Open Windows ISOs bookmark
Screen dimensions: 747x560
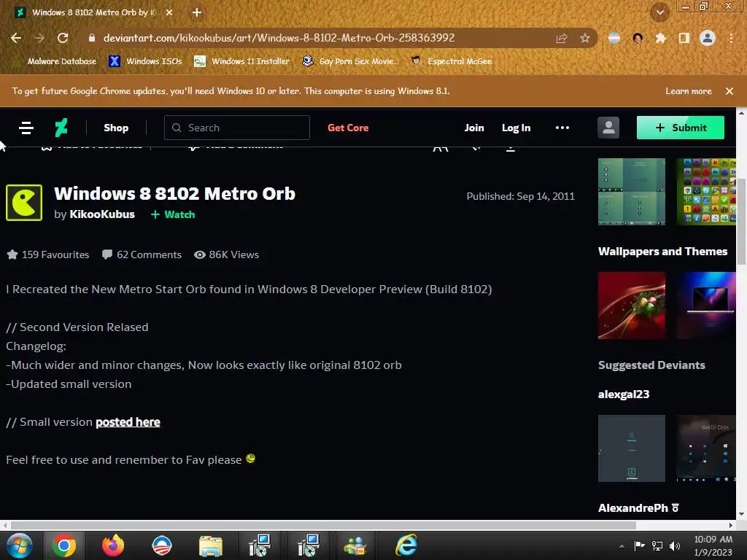coord(146,61)
